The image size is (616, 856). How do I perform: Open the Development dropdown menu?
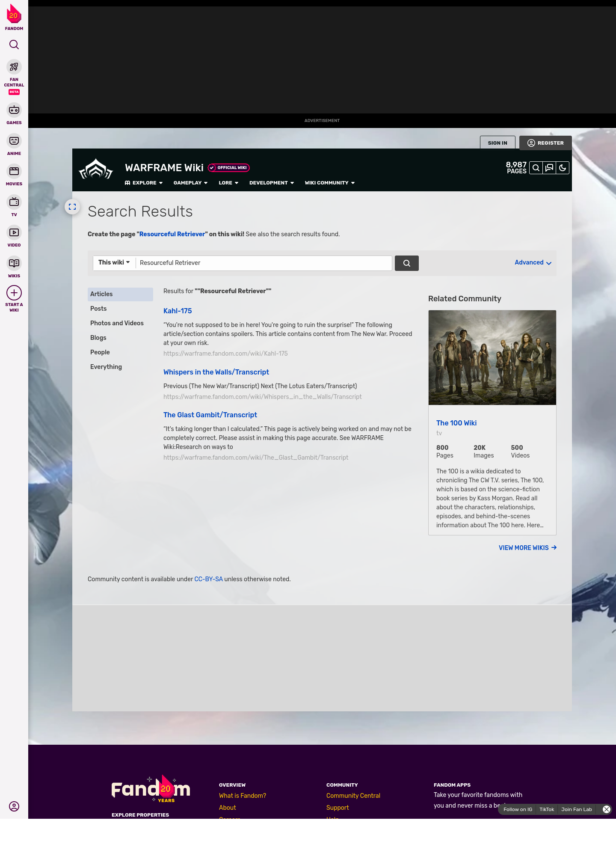pyautogui.click(x=272, y=183)
